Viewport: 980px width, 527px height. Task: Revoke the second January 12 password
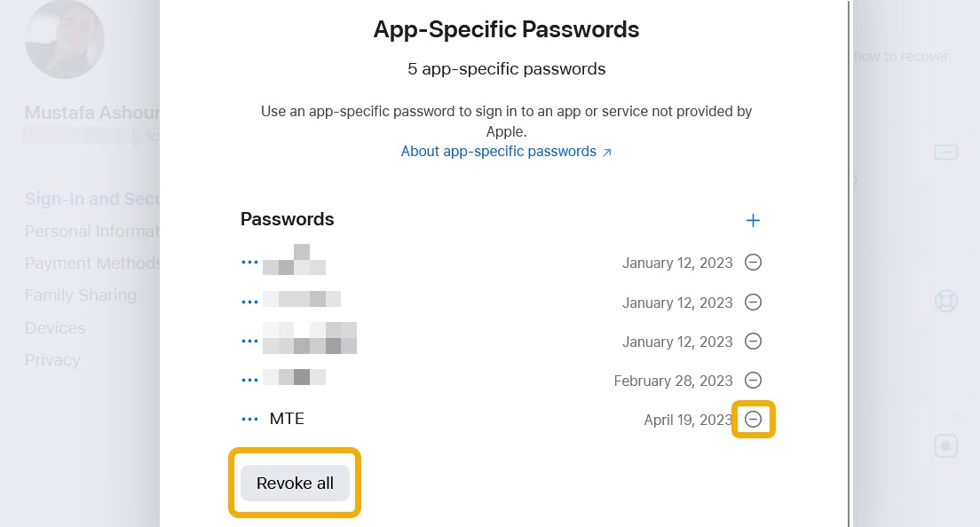click(x=753, y=302)
